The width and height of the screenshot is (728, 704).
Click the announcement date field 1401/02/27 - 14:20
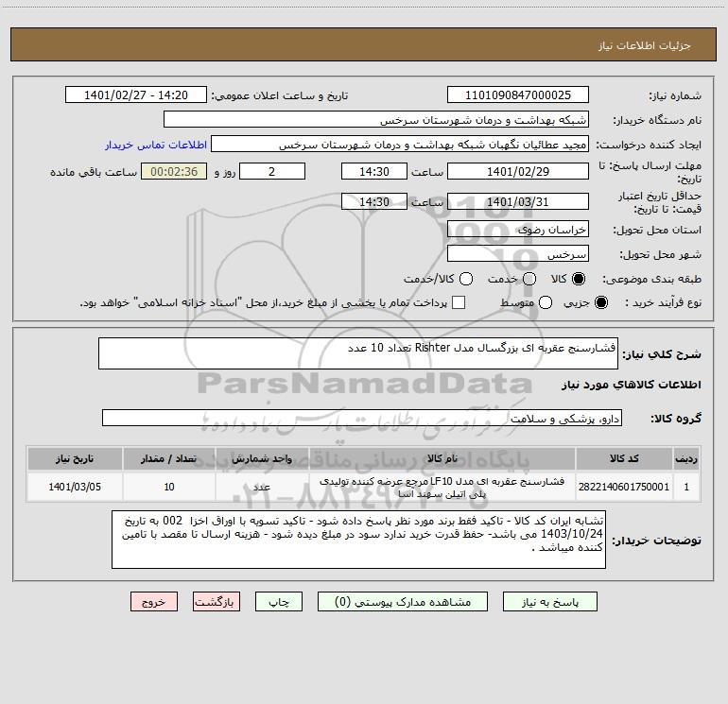tap(136, 95)
